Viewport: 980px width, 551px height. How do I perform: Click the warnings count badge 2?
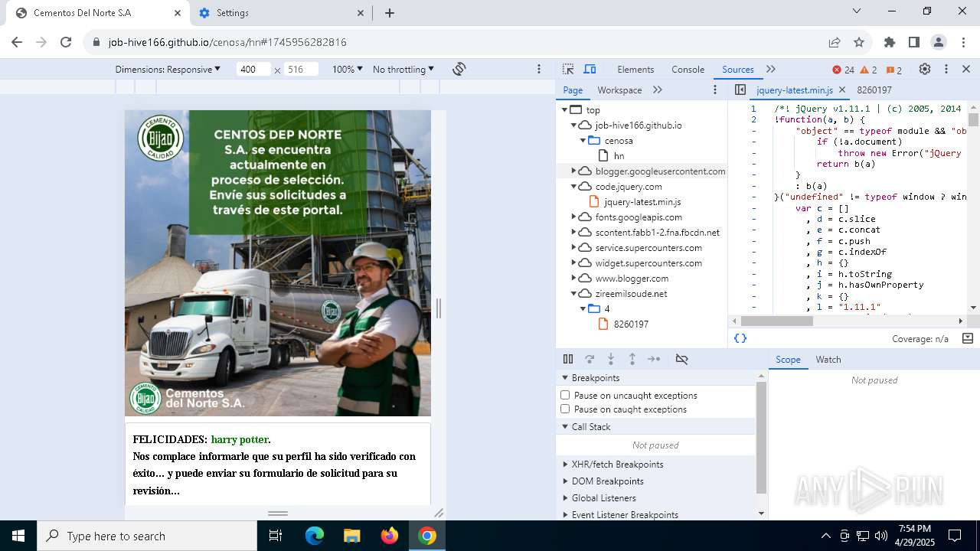click(869, 70)
